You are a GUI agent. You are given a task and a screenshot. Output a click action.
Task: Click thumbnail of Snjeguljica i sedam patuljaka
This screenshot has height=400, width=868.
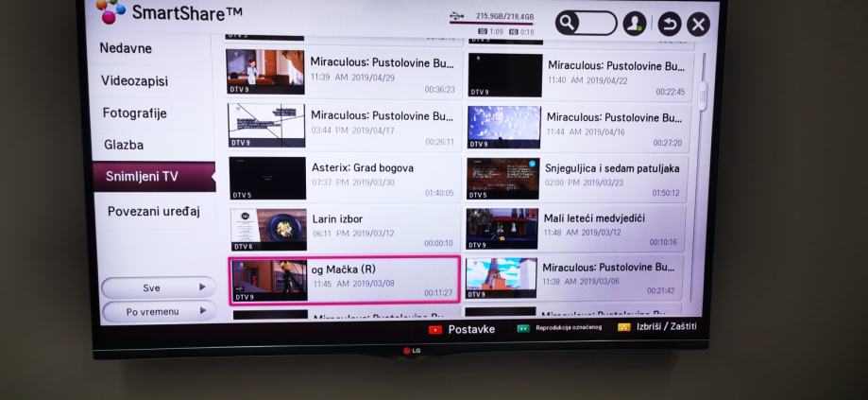(x=502, y=179)
